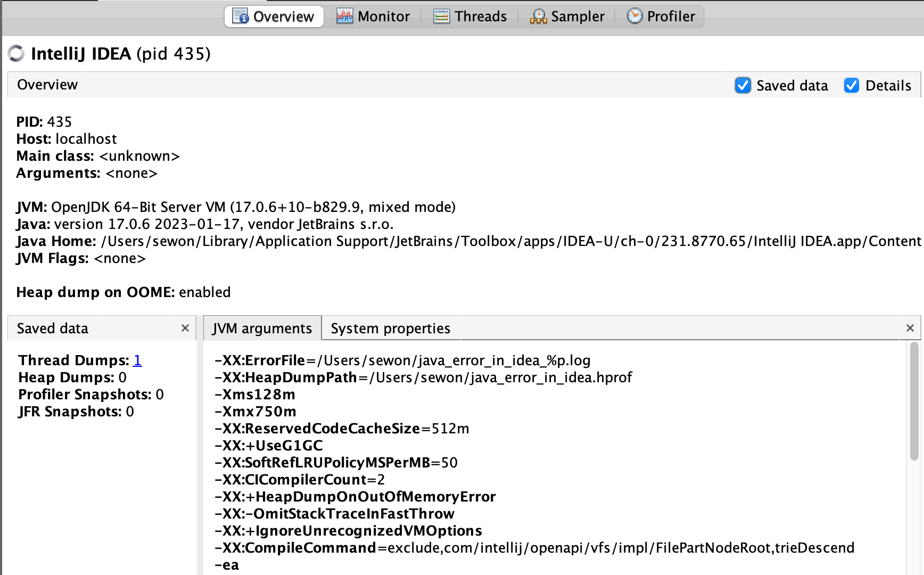Click the Saved data panel header
924x575 pixels.
102,328
